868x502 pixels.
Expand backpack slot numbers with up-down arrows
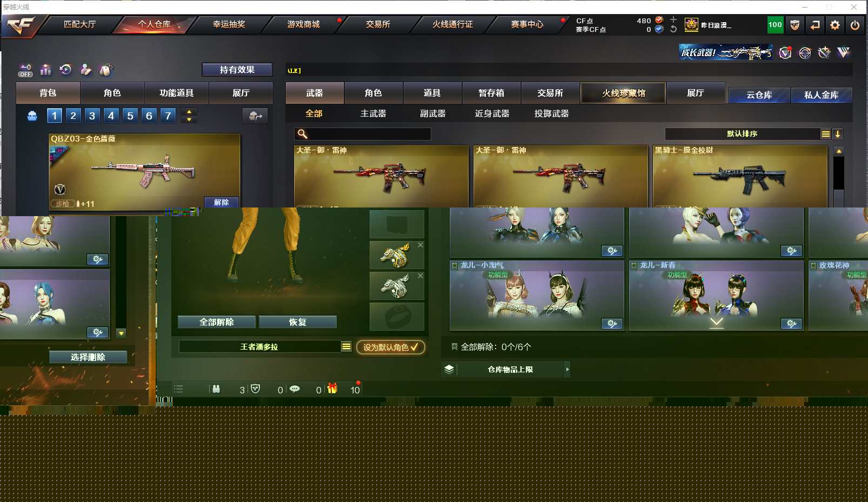tap(189, 116)
